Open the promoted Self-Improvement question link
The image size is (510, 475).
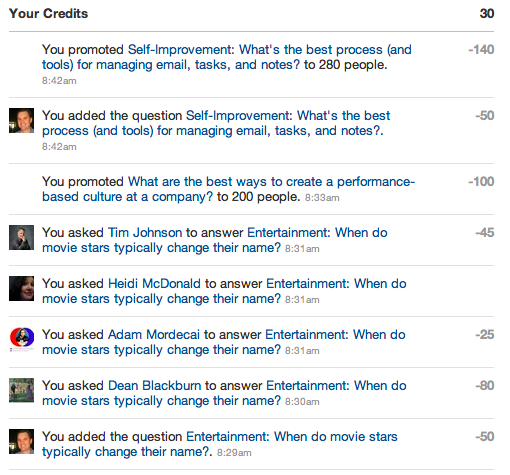[x=227, y=57]
